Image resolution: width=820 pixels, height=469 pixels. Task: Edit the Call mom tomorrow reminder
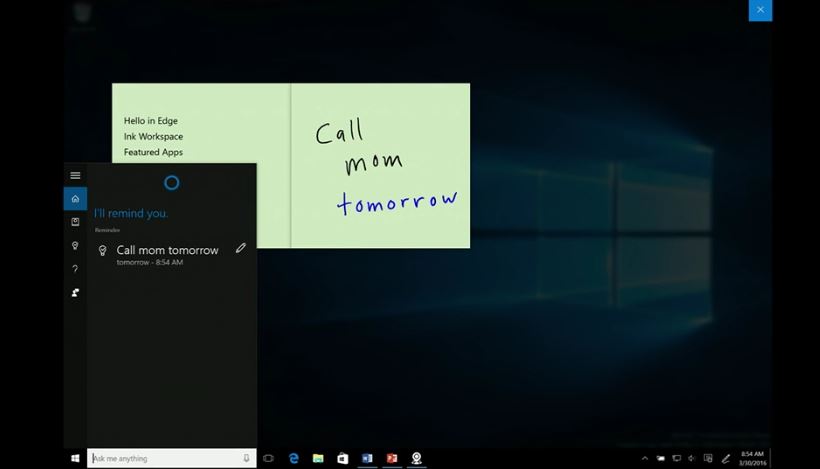(x=240, y=249)
